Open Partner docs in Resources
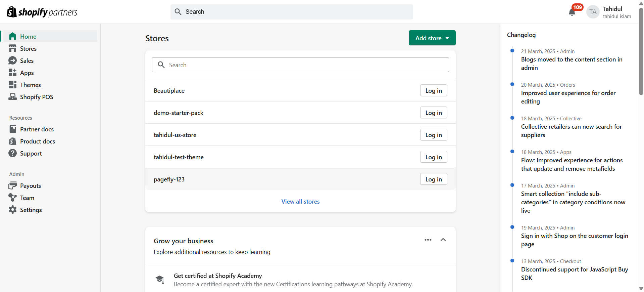Viewport: 644px width, 292px height. coord(37,129)
